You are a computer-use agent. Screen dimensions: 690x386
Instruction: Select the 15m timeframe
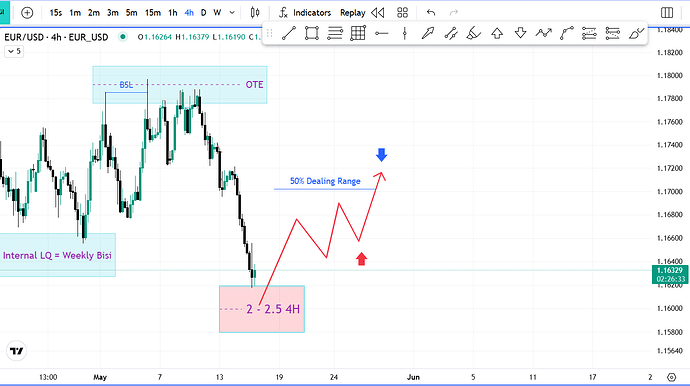point(153,13)
